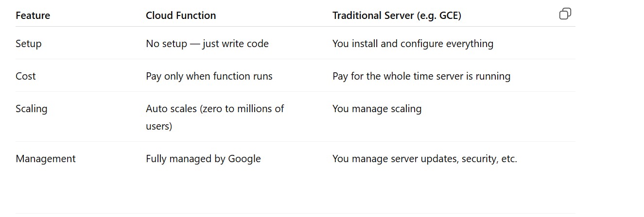Image resolution: width=644 pixels, height=217 pixels.
Task: Click the word 'security,' in Management row
Action: pos(479,159)
